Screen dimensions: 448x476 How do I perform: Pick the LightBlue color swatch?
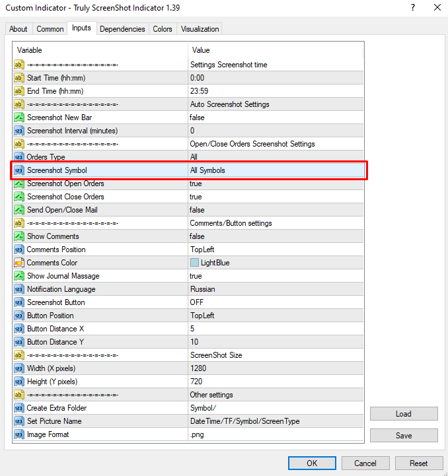[x=194, y=263]
